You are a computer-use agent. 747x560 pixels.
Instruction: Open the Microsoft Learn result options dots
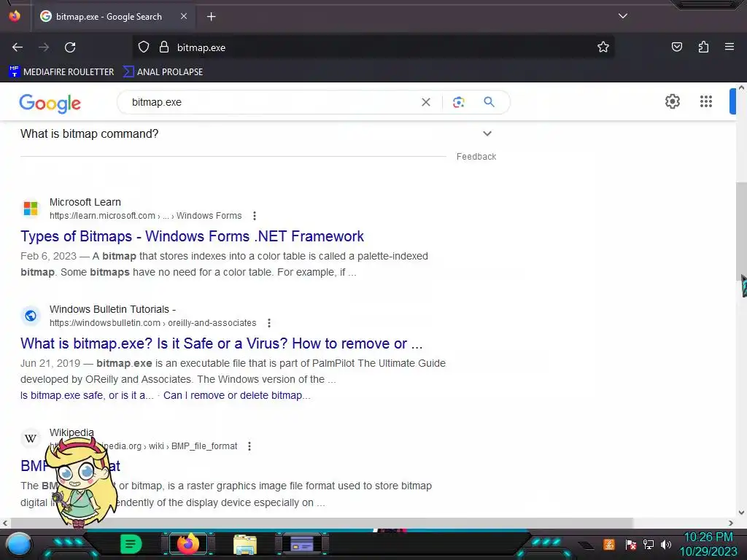point(255,216)
